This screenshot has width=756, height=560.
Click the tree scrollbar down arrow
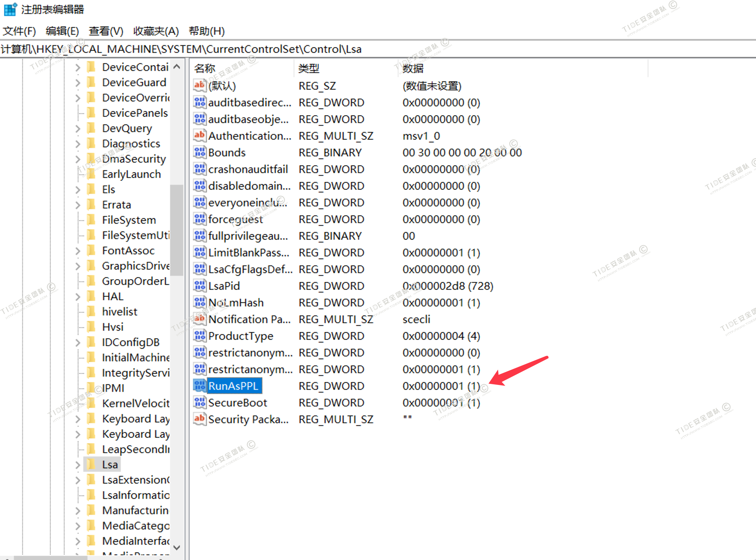tap(177, 547)
